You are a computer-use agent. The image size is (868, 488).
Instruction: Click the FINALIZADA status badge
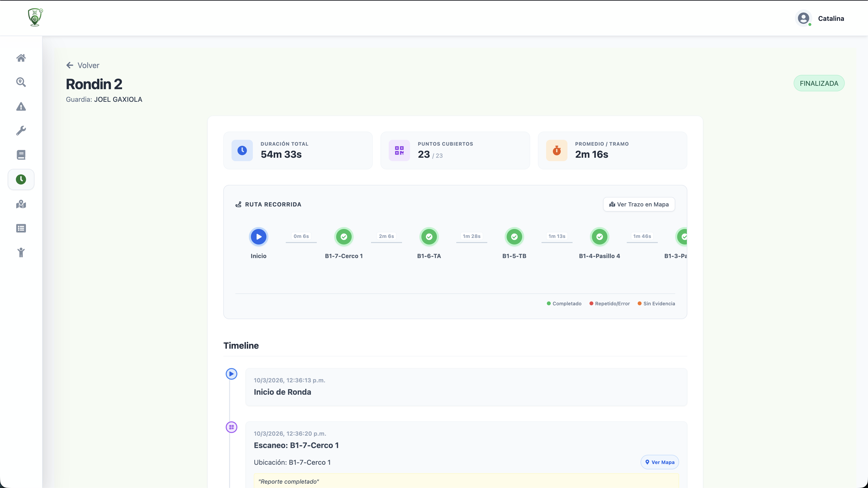[818, 83]
